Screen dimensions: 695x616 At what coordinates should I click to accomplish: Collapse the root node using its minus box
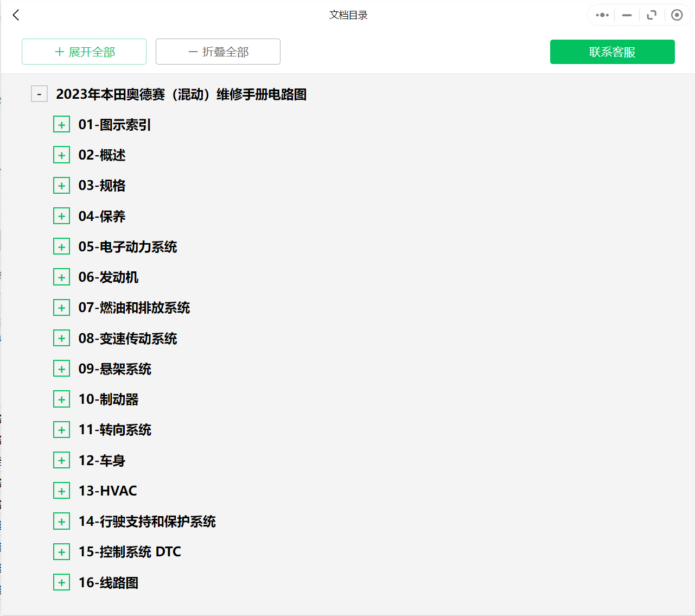tap(39, 94)
